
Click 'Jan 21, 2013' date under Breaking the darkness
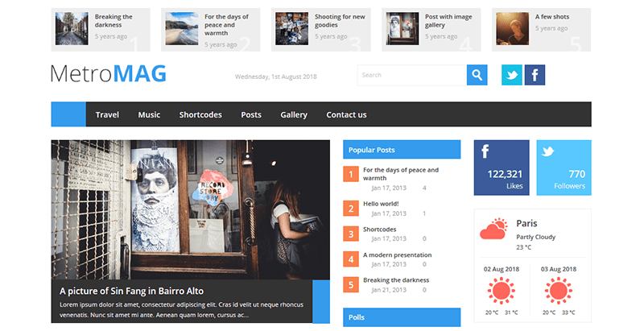click(389, 290)
